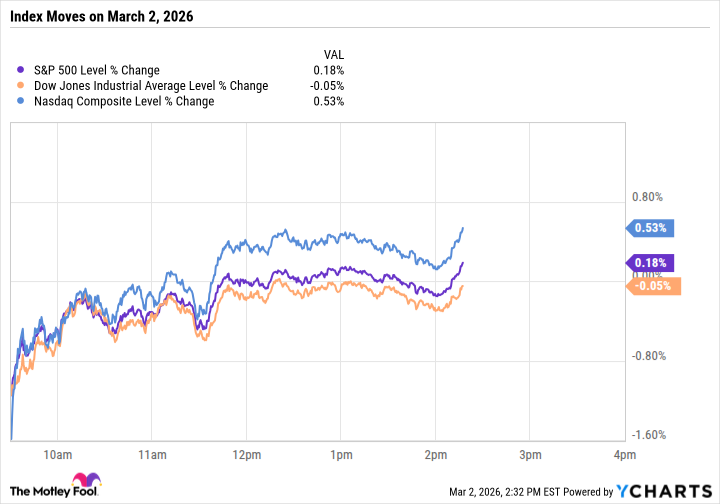Select the Dow Jones Industrial Average legend label
The image size is (720, 504).
(150, 85)
